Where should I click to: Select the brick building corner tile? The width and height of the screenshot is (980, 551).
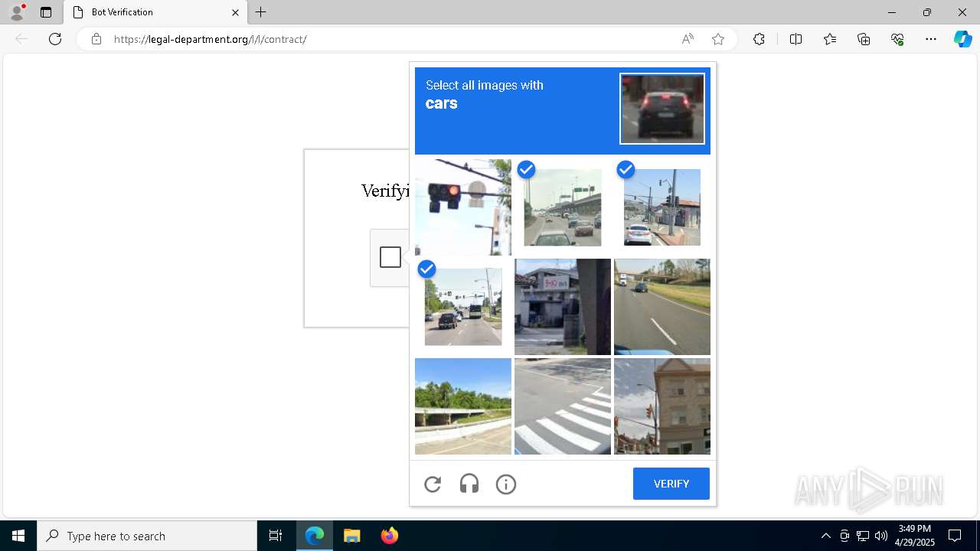[662, 406]
